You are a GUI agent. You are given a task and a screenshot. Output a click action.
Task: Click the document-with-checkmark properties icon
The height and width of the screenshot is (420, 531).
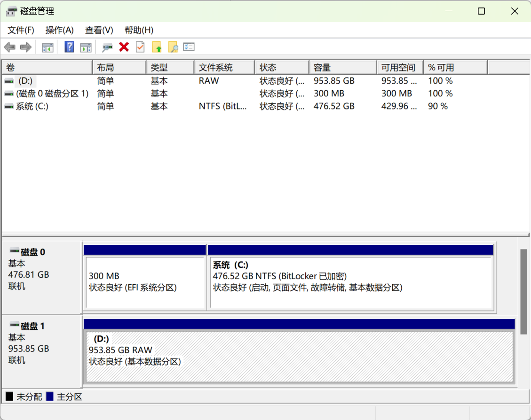[140, 47]
